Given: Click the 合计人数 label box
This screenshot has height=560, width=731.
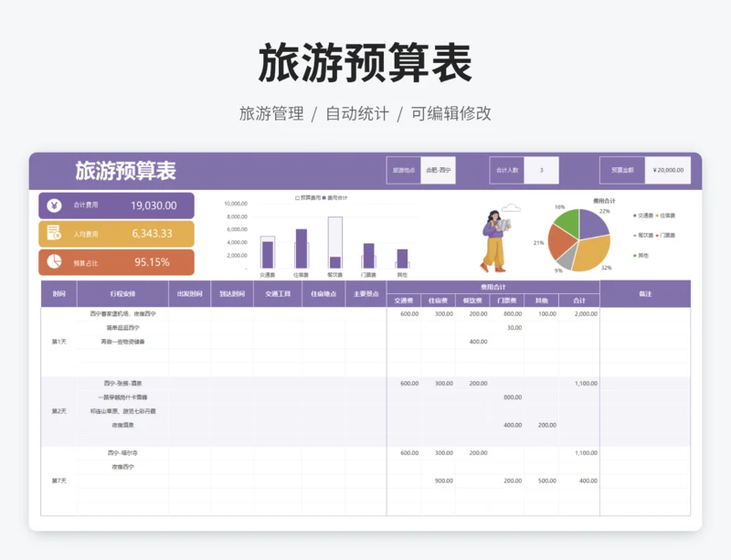Looking at the screenshot, I should [507, 170].
